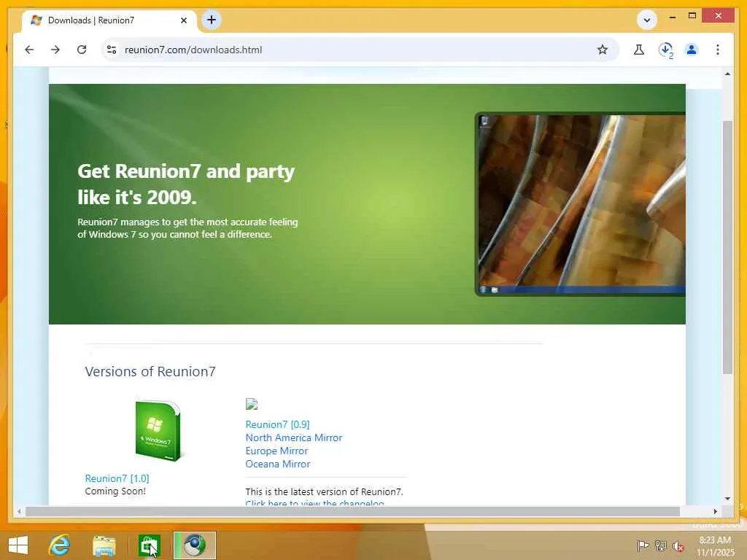Screen dimensions: 747x560
Task: Go back using browser back arrow
Action: coord(29,50)
